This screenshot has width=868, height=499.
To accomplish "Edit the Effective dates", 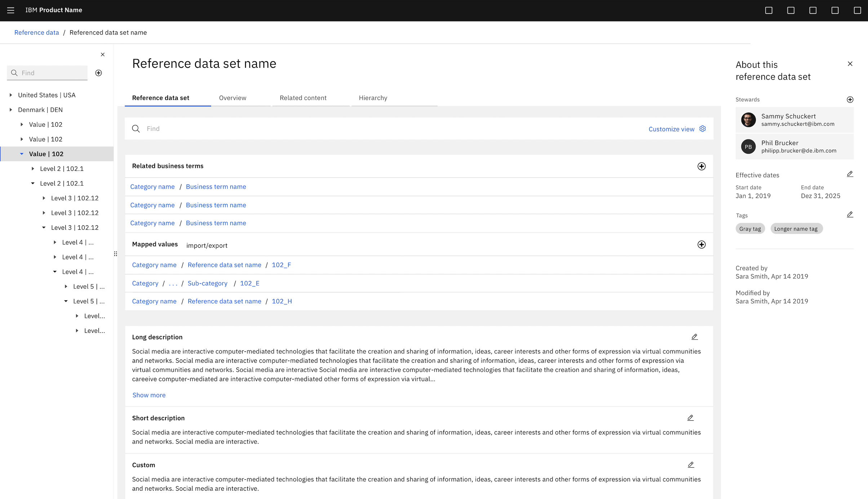I will pyautogui.click(x=850, y=174).
